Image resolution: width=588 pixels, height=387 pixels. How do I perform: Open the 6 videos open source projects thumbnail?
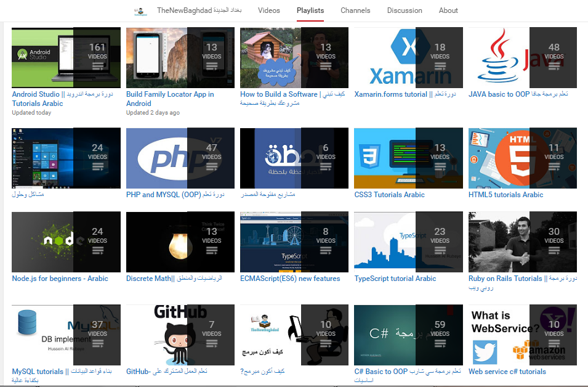click(294, 158)
